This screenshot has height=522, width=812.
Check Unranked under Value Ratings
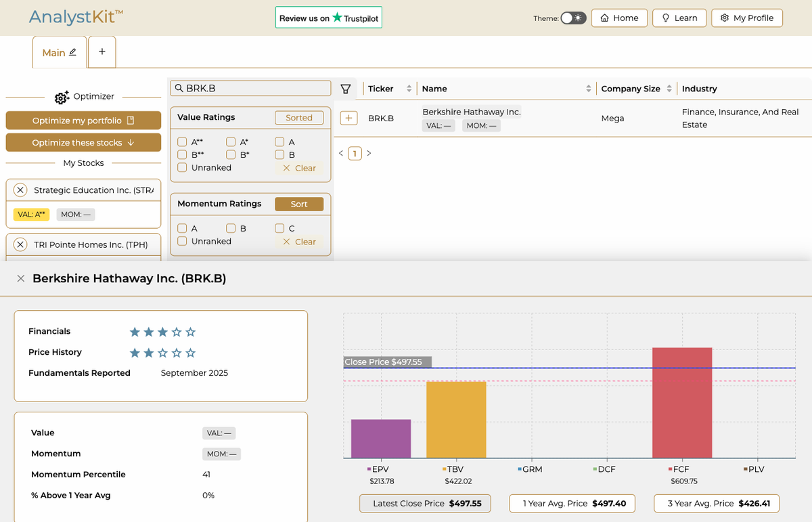tap(182, 167)
